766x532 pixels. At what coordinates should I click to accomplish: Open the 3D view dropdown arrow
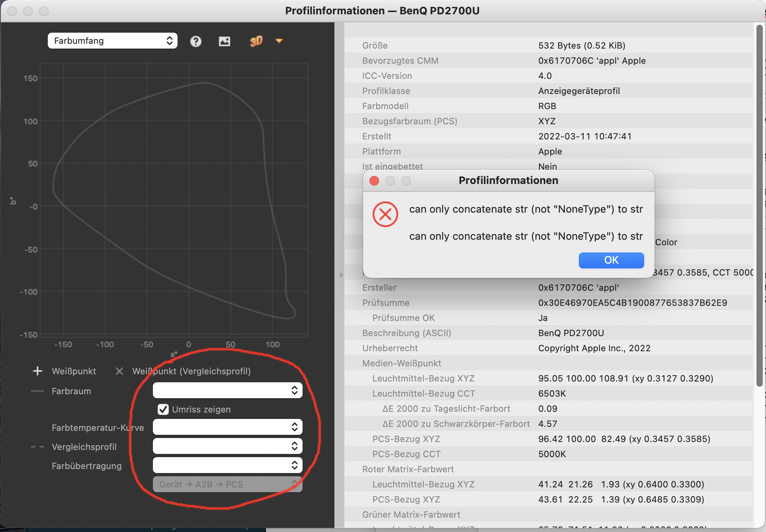click(x=279, y=41)
